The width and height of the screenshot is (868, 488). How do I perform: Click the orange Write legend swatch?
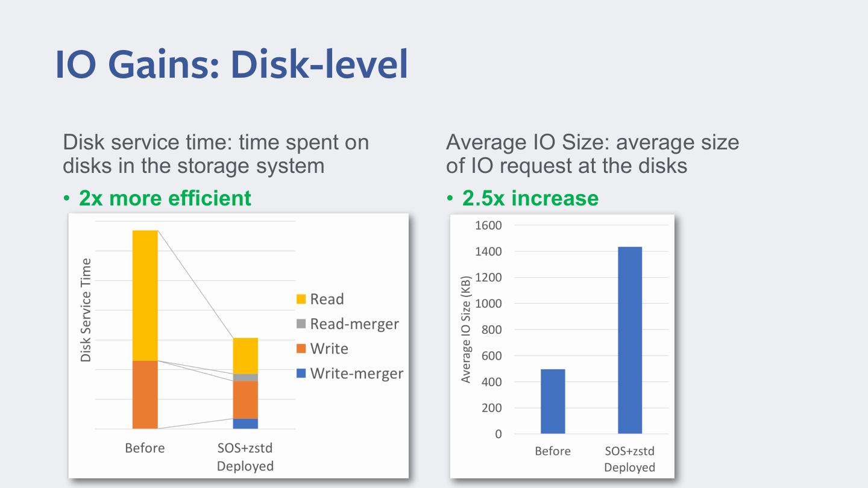[301, 349]
